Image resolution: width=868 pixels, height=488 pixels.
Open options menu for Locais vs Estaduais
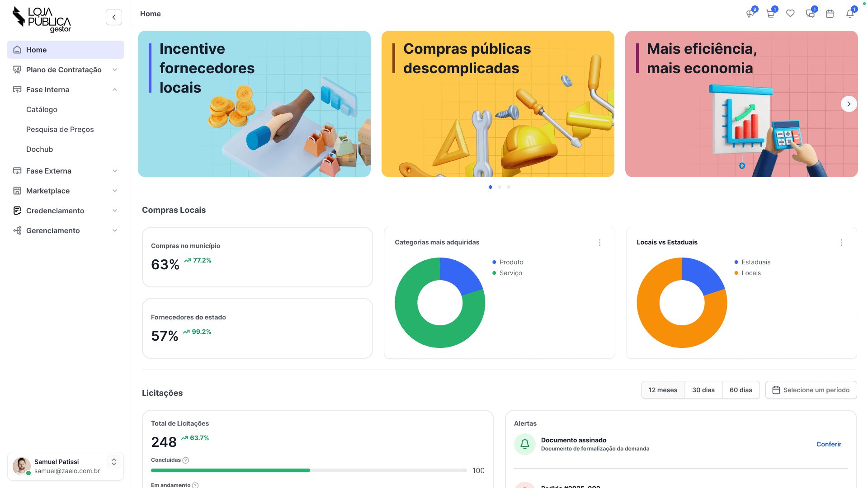click(841, 243)
